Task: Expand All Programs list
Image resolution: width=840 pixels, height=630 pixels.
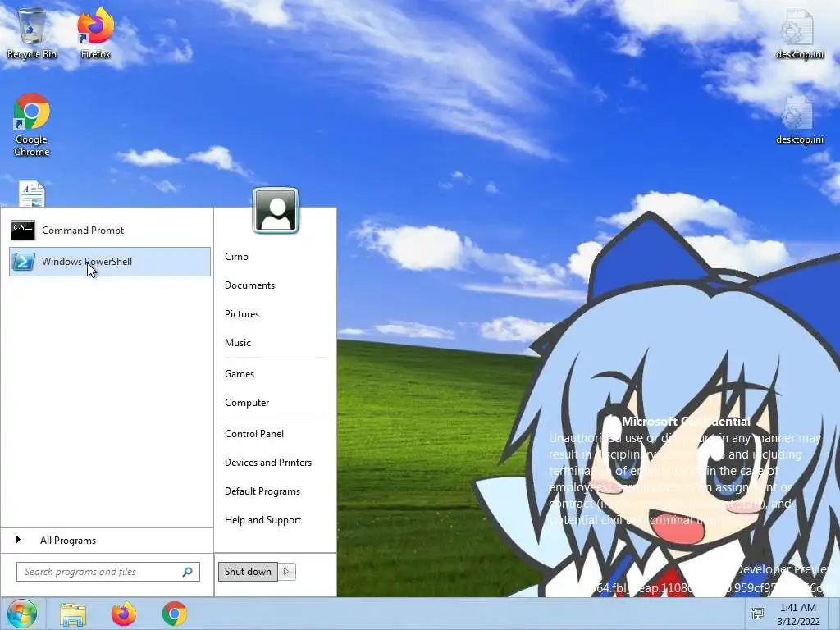Action: point(107,541)
